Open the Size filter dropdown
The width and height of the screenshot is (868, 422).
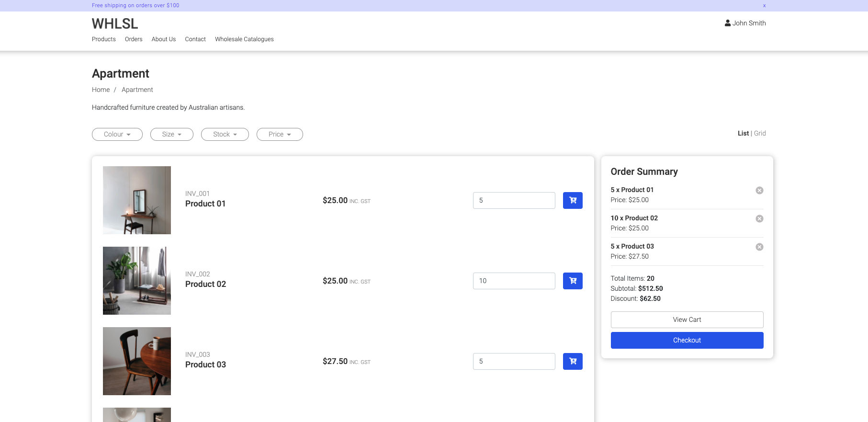tap(172, 134)
